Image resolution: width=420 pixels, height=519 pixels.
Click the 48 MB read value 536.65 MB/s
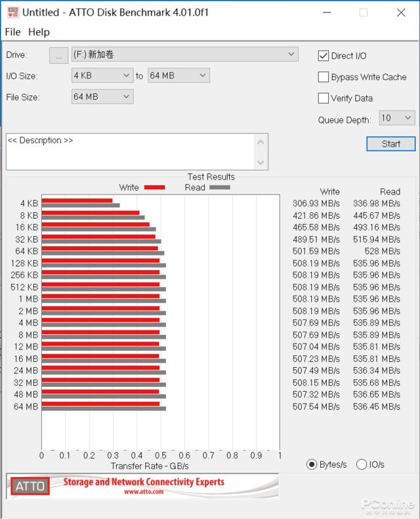(x=377, y=394)
